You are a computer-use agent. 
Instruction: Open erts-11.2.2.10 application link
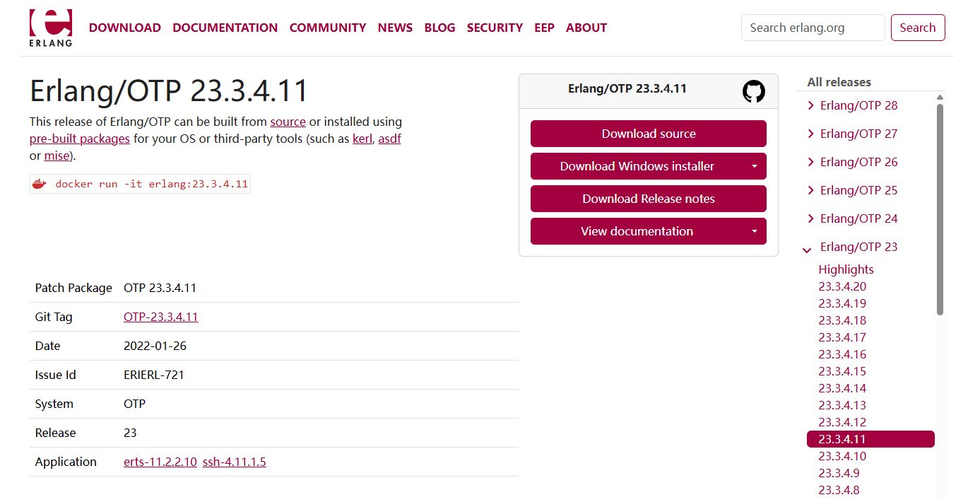160,462
